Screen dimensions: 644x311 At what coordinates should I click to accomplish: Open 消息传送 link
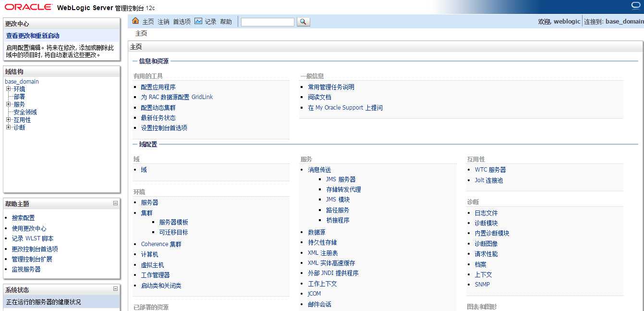tap(319, 170)
